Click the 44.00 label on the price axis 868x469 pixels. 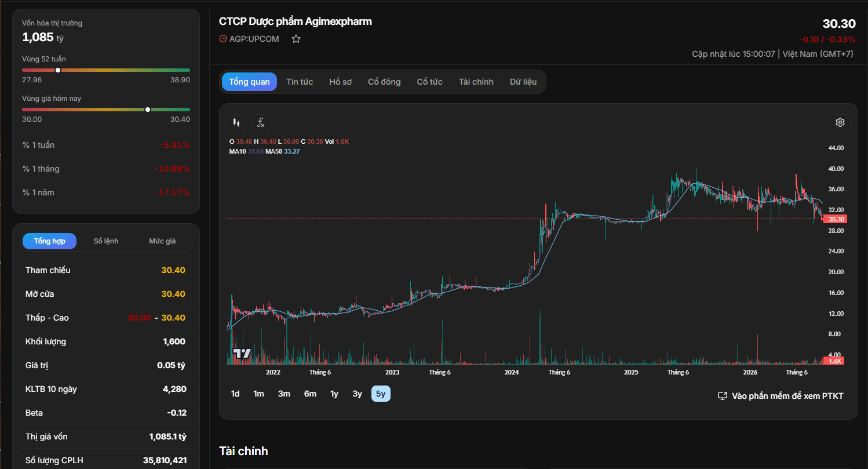click(x=836, y=148)
